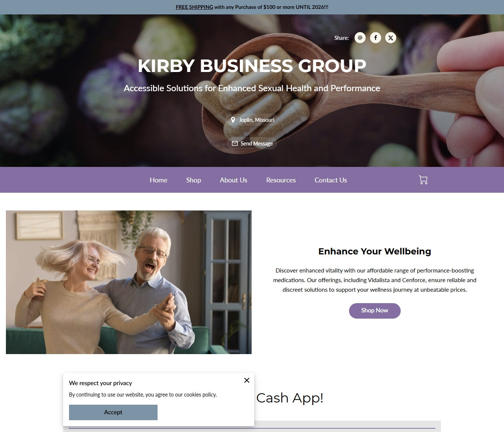This screenshot has width=504, height=432.
Task: Close the privacy notice with the X
Action: click(247, 380)
